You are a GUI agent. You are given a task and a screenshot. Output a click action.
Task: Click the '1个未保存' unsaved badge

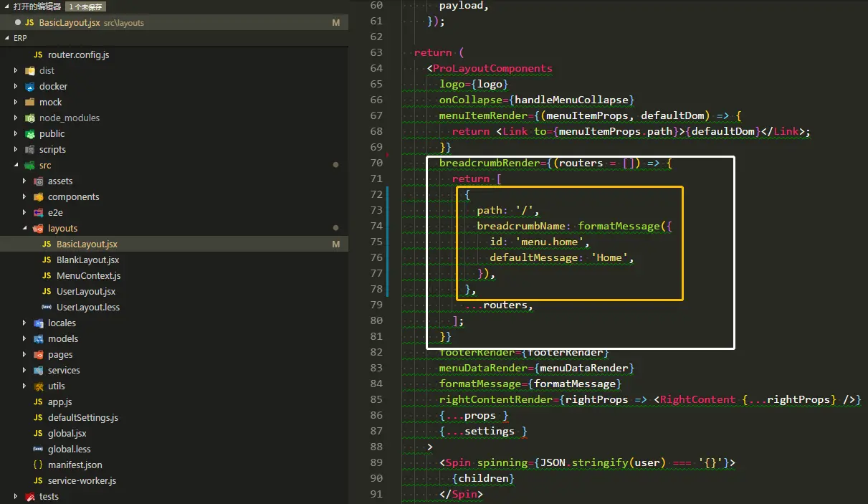click(x=86, y=6)
